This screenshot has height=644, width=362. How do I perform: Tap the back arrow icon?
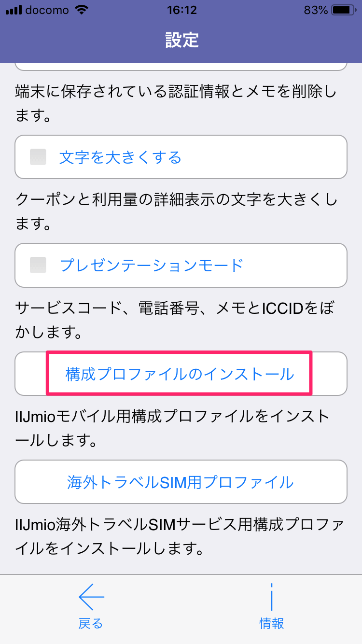pos(91,597)
